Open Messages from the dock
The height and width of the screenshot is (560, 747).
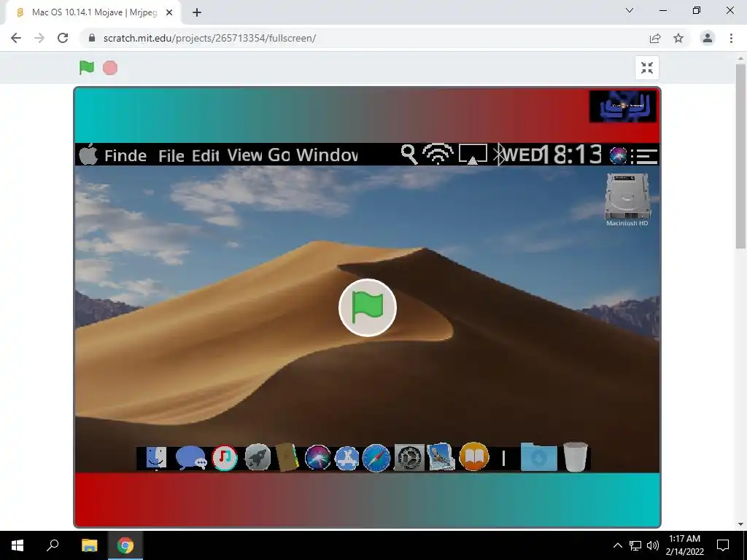coord(190,458)
